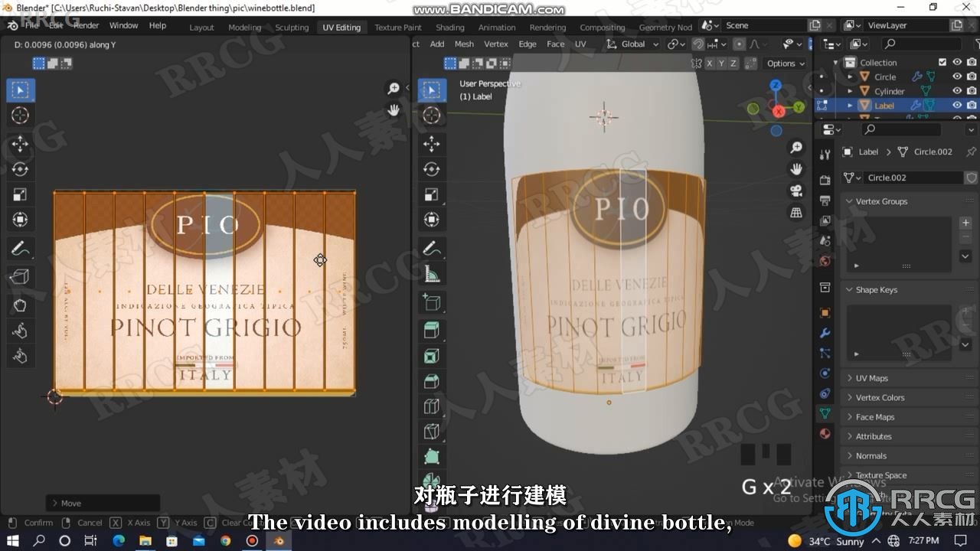Choose the 3D Cursor tool in viewport
The width and height of the screenshot is (980, 551).
[432, 116]
